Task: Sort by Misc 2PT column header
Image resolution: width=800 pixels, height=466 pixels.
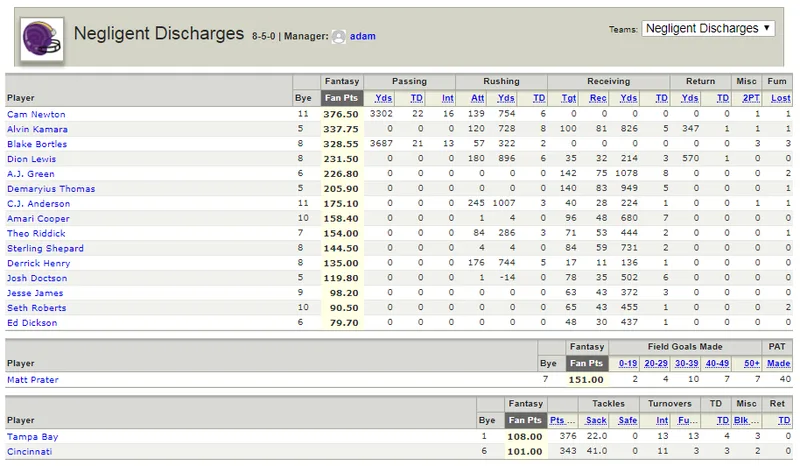Action: 751,98
